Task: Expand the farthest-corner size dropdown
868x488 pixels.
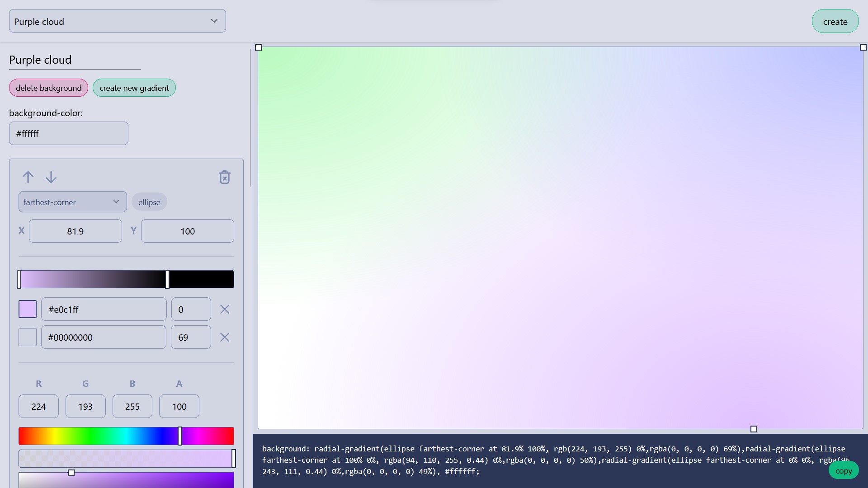Action: [x=72, y=202]
